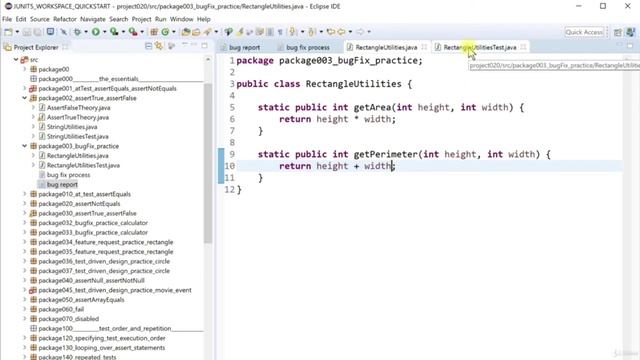Click the New Java Package toolbar icon

click(x=154, y=32)
